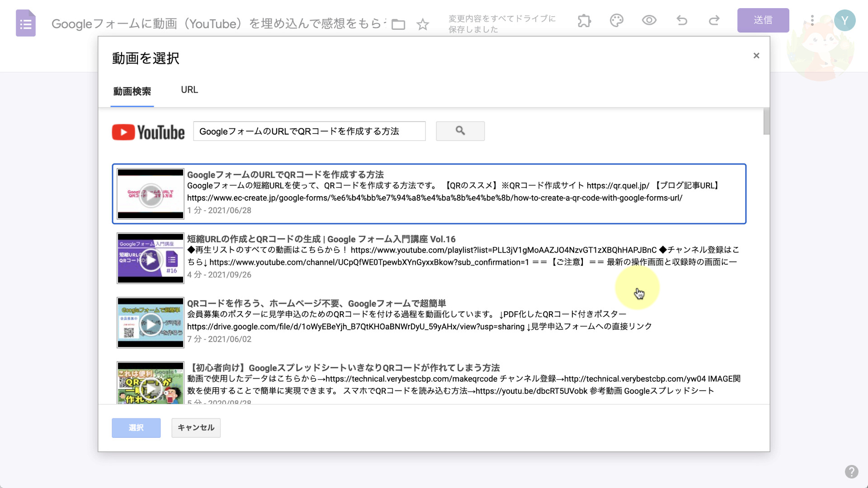Viewport: 868px width, 488px height.
Task: Open the Y account avatar
Action: 844,20
